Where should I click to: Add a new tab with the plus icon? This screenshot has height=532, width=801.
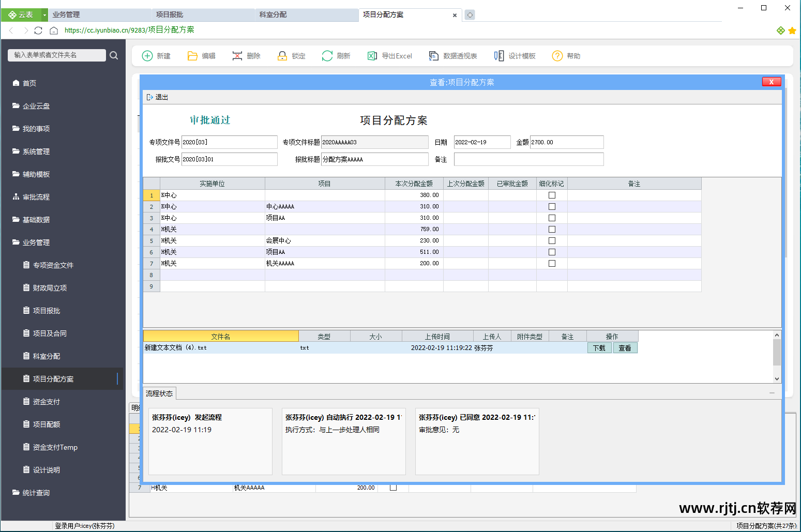(470, 15)
